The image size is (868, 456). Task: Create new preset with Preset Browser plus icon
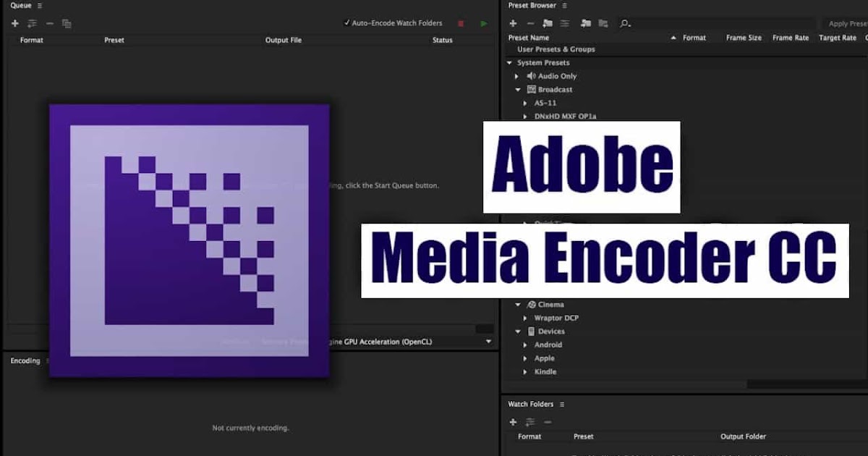pos(513,24)
